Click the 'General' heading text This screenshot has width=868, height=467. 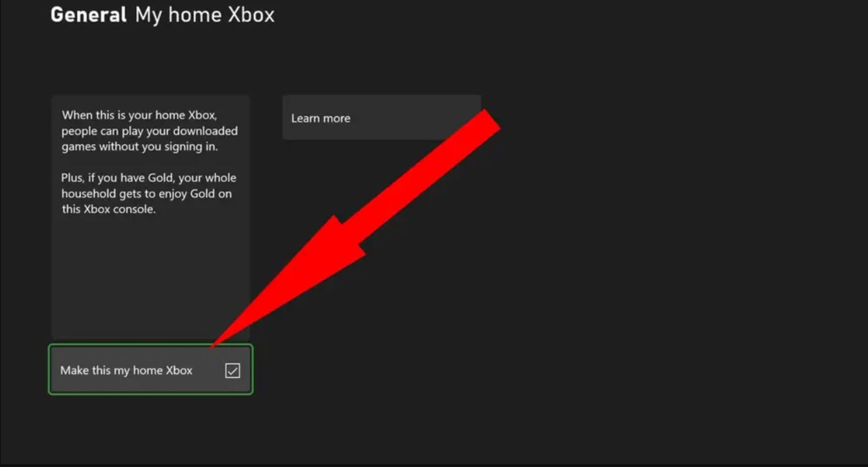click(89, 14)
